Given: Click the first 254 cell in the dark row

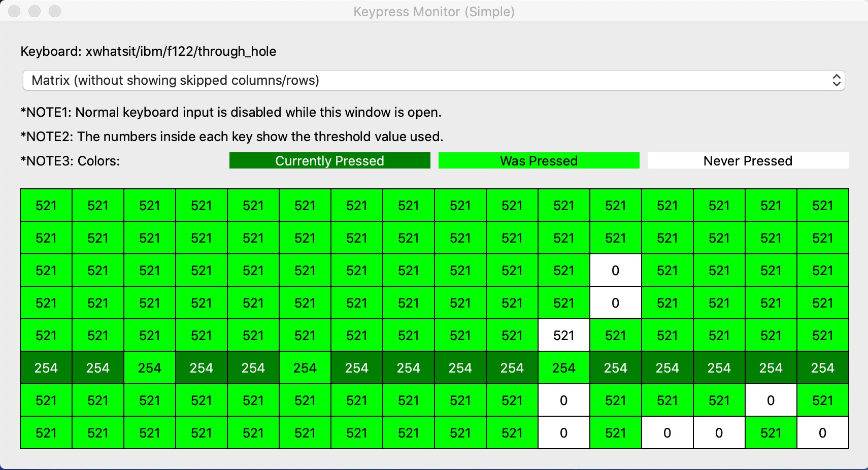Looking at the screenshot, I should tap(46, 368).
